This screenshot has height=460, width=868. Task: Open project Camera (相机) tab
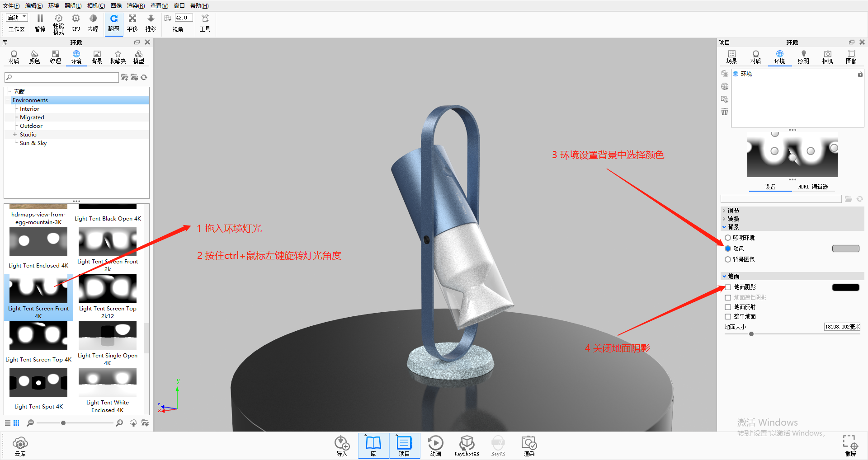(x=828, y=57)
